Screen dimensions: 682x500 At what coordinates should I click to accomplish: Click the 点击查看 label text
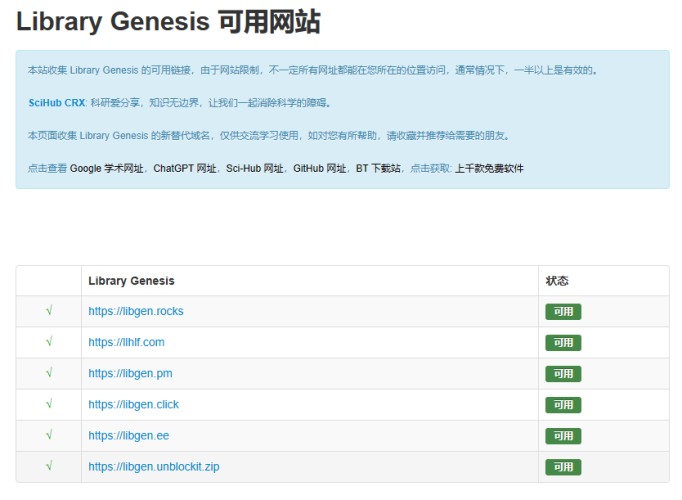coord(47,168)
